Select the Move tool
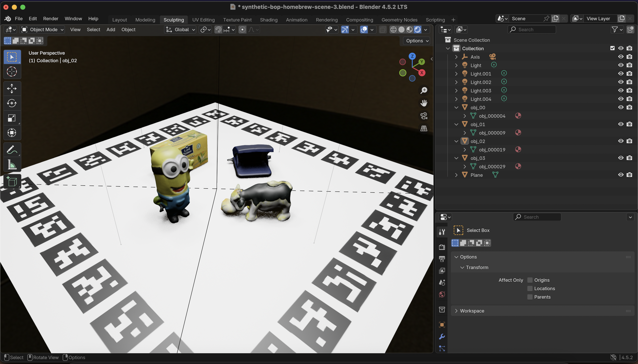 coord(12,89)
